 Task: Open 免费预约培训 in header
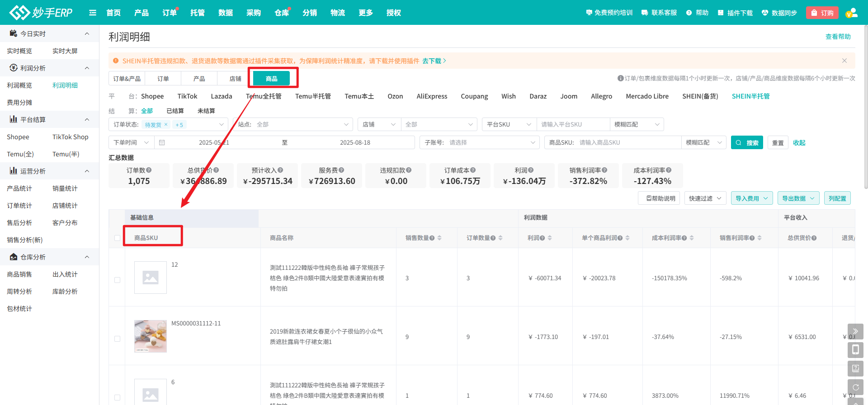pyautogui.click(x=609, y=13)
